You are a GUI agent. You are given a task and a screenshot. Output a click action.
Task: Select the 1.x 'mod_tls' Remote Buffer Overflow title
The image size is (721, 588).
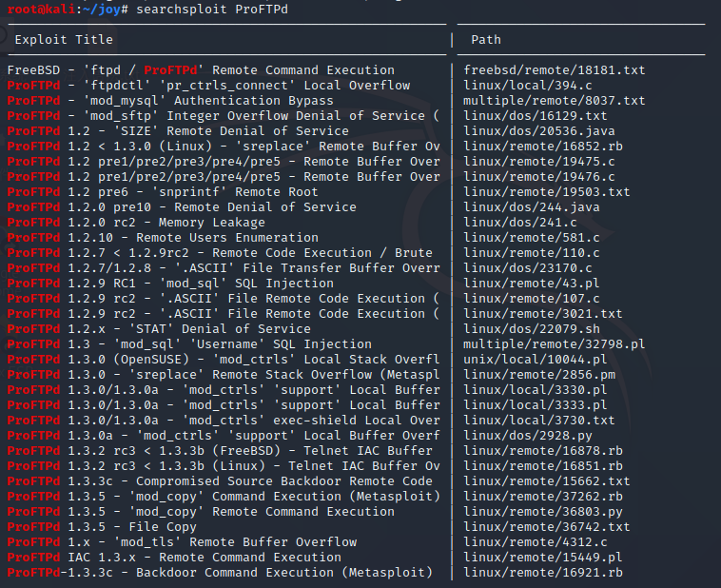tap(182, 541)
